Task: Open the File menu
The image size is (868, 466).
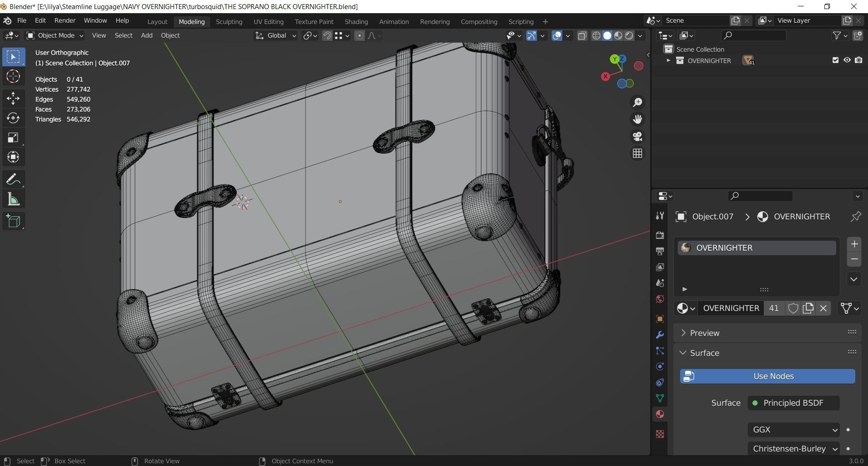Action: point(22,20)
